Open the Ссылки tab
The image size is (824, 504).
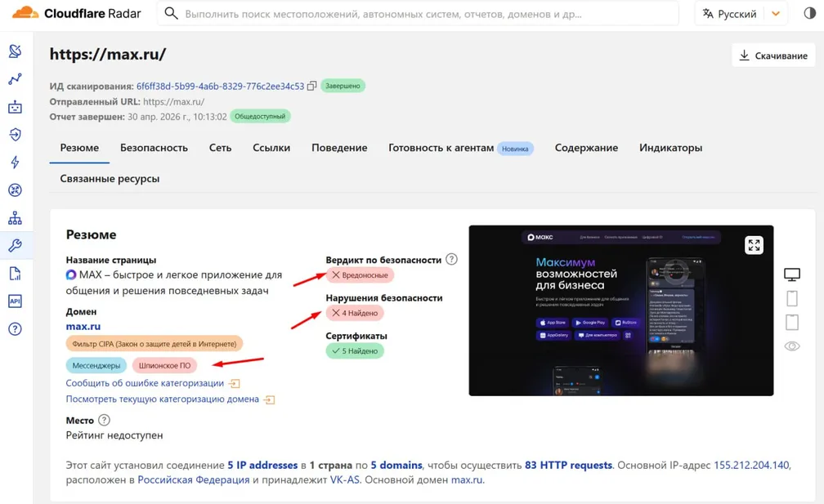[x=271, y=148]
